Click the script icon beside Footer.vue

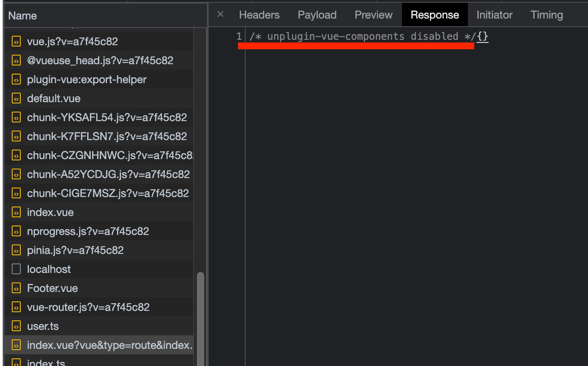click(x=16, y=288)
